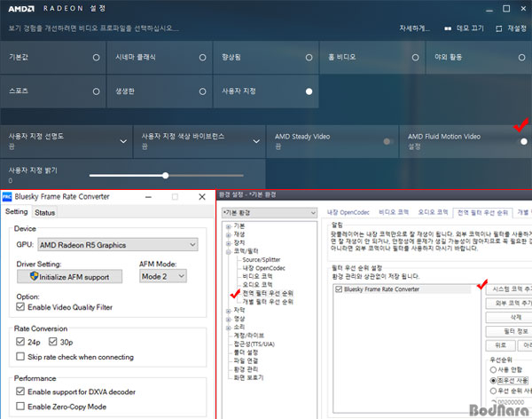Viewport: 532px width, 419px height.
Task: Select 계정/라이브 in the settings tree
Action: click(x=248, y=336)
